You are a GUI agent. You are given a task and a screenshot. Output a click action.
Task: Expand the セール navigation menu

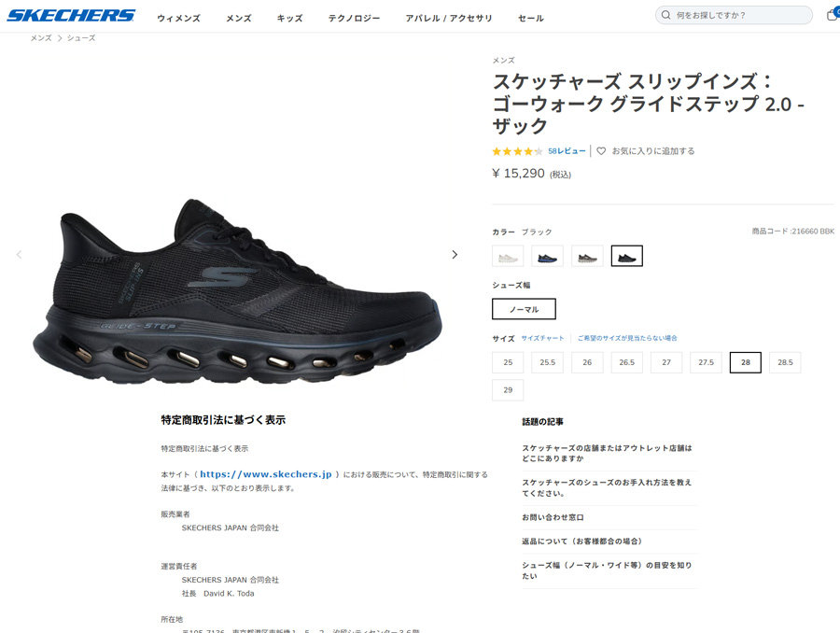[x=531, y=19]
